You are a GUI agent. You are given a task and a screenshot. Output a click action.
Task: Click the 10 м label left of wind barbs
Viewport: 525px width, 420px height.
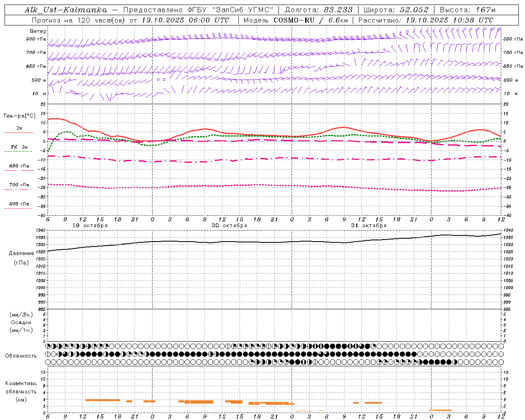(39, 94)
